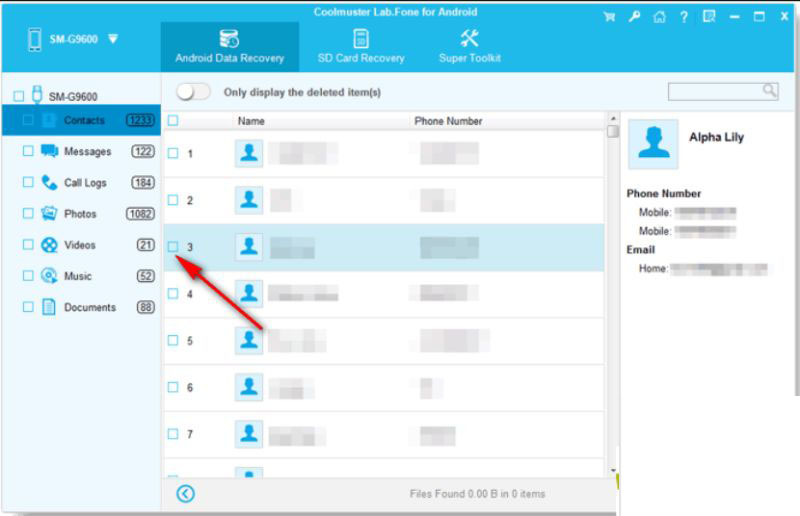Select Photos category label

80,214
